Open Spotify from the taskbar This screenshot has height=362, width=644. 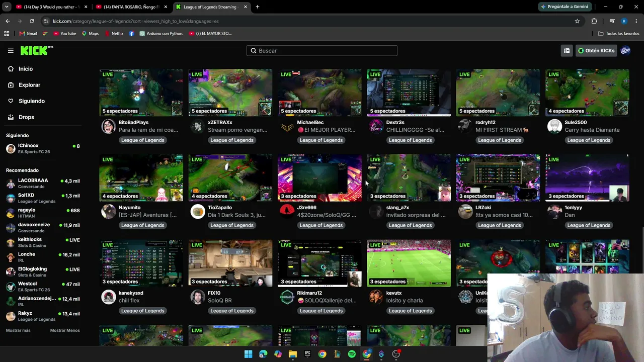click(x=352, y=354)
